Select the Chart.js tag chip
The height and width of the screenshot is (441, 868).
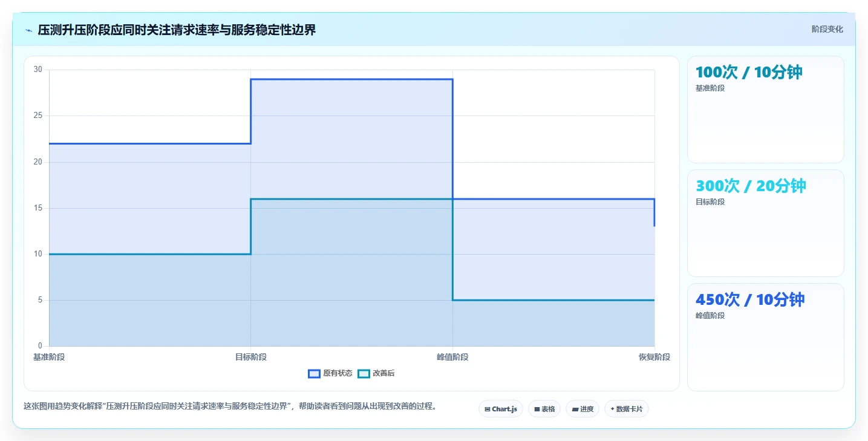pos(501,409)
